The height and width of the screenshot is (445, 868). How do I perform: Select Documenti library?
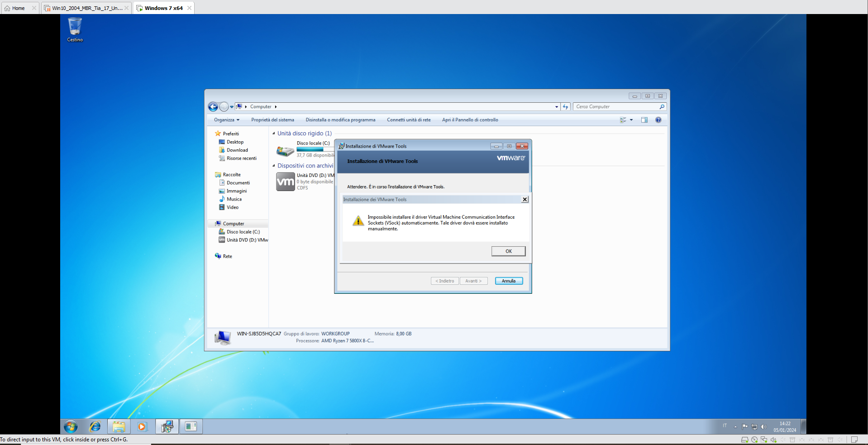click(x=234, y=182)
